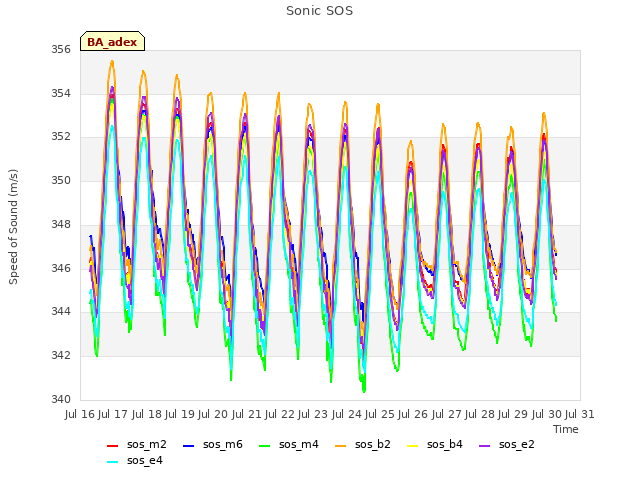This screenshot has height=480, width=640.
Task: Click the red sos_m2 legend color marker
Action: (x=112, y=446)
